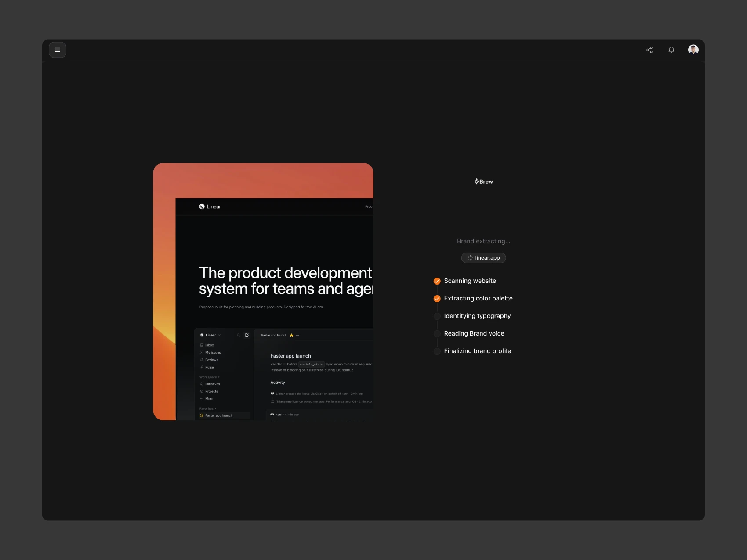The image size is (747, 560).
Task: Click the 'Reading Brand voice' step label
Action: pos(474,333)
